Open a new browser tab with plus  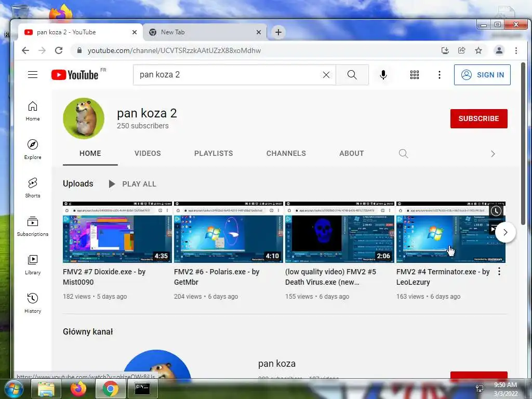click(278, 32)
